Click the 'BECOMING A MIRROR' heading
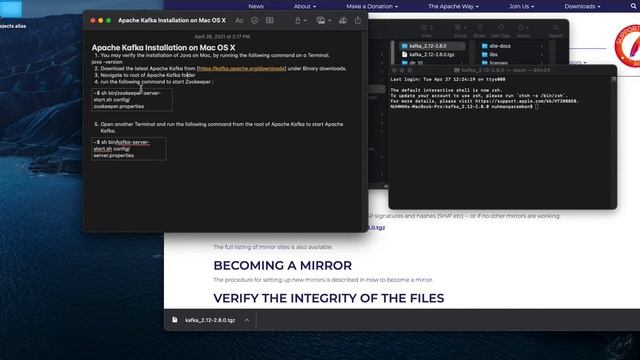The image size is (640, 360). click(282, 265)
